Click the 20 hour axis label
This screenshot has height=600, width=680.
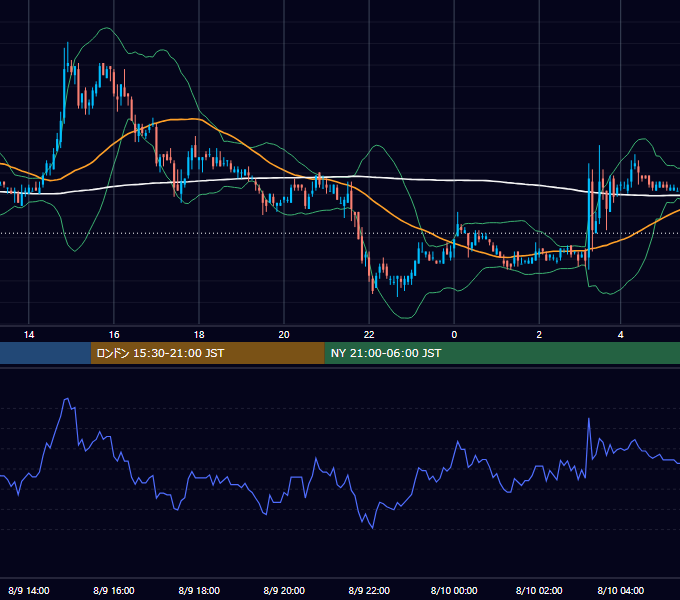point(284,335)
